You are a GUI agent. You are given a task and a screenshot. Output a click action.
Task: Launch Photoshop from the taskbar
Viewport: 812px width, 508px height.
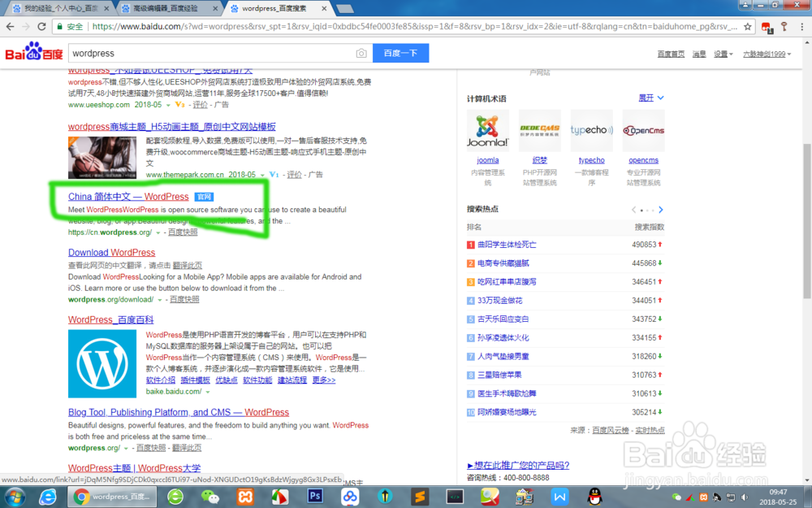(x=315, y=496)
